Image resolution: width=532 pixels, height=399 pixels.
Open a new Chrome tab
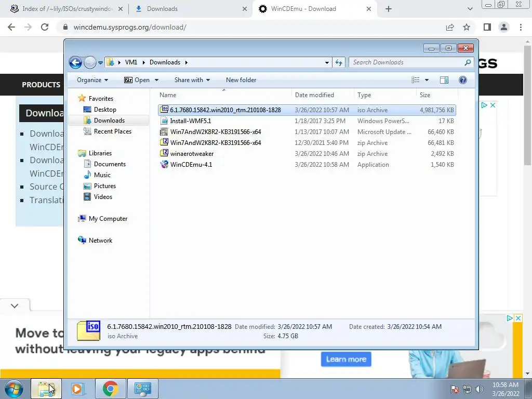[389, 9]
